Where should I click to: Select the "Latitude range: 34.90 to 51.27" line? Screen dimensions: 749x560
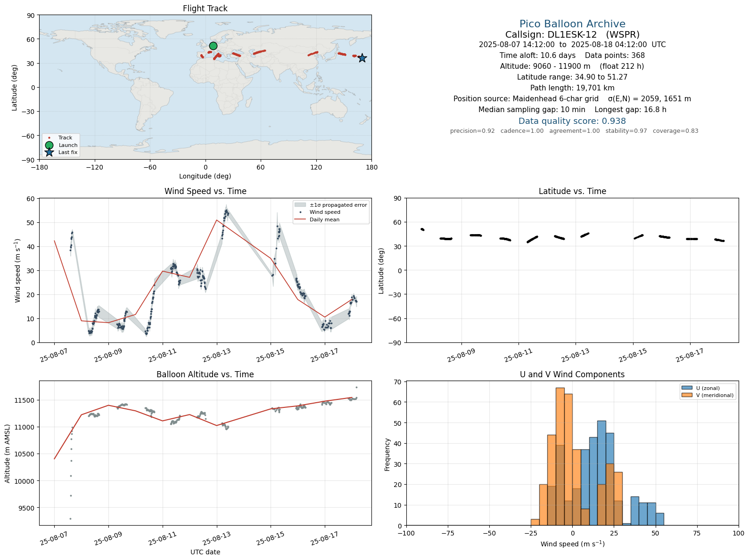point(572,77)
